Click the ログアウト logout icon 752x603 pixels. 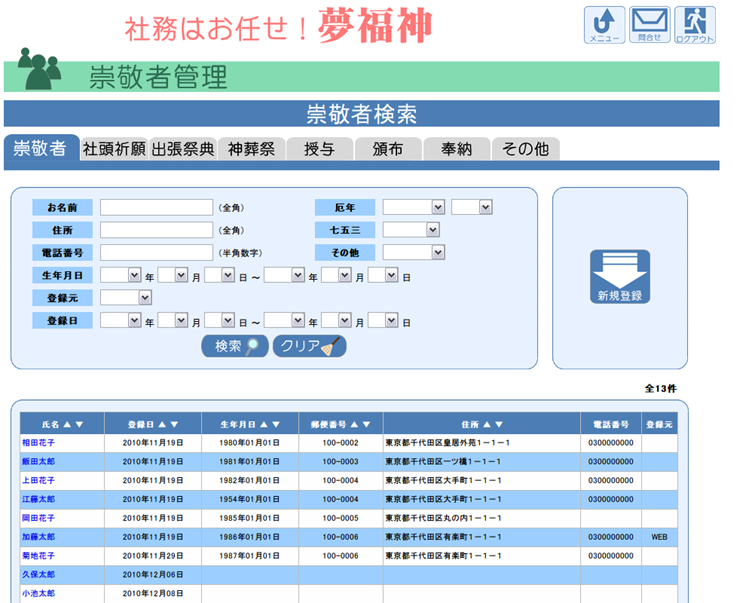695,25
